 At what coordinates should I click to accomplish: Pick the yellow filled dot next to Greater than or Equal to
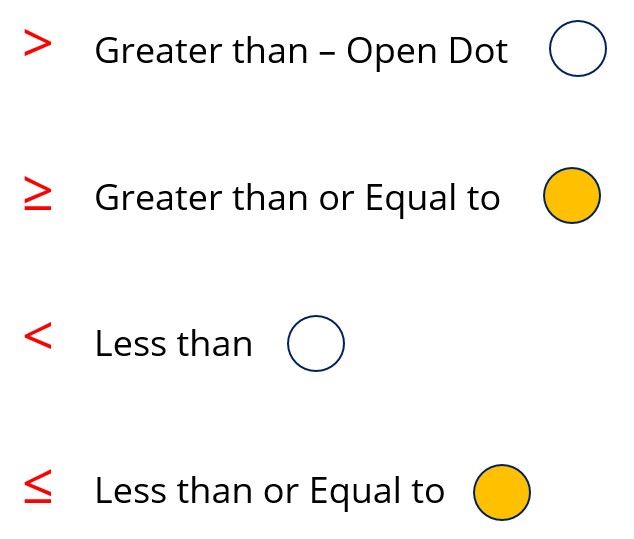(x=572, y=196)
